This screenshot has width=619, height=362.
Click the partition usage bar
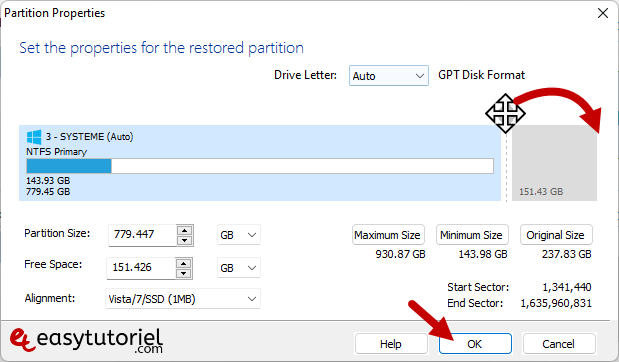[x=260, y=166]
